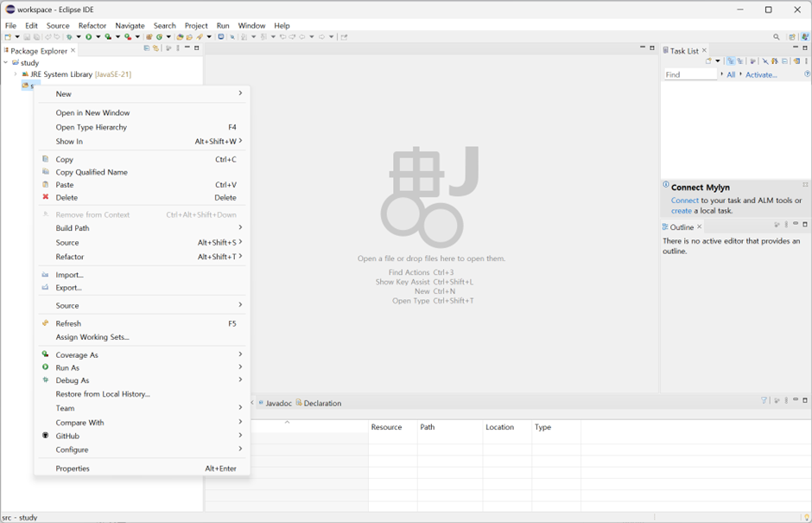Open the Run As submenu

pyautogui.click(x=142, y=367)
